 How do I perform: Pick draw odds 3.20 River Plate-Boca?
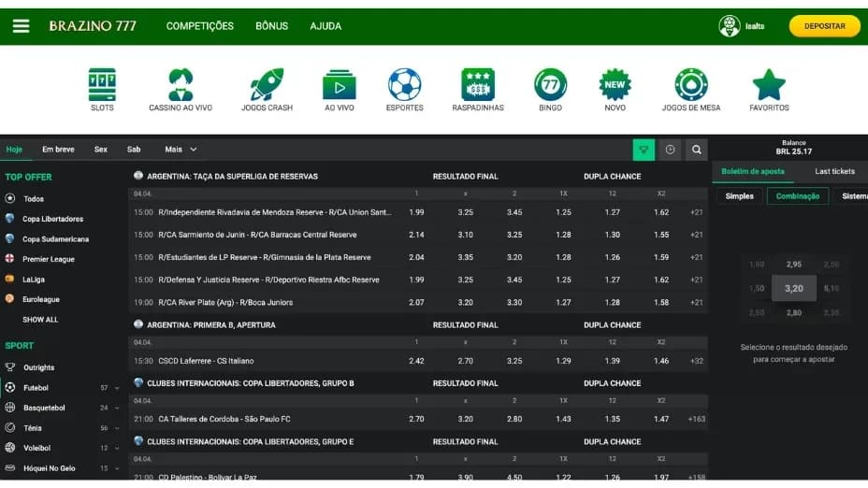pos(466,303)
